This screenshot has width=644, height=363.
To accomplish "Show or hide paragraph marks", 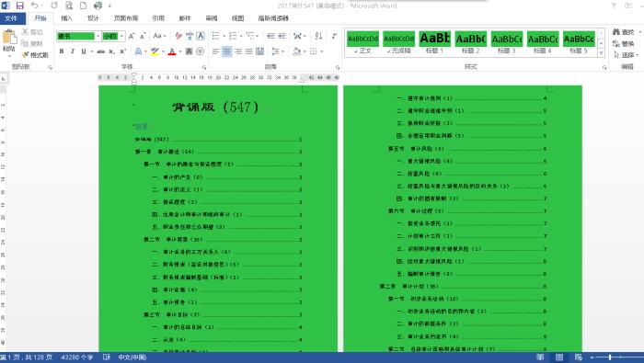I will (x=334, y=36).
